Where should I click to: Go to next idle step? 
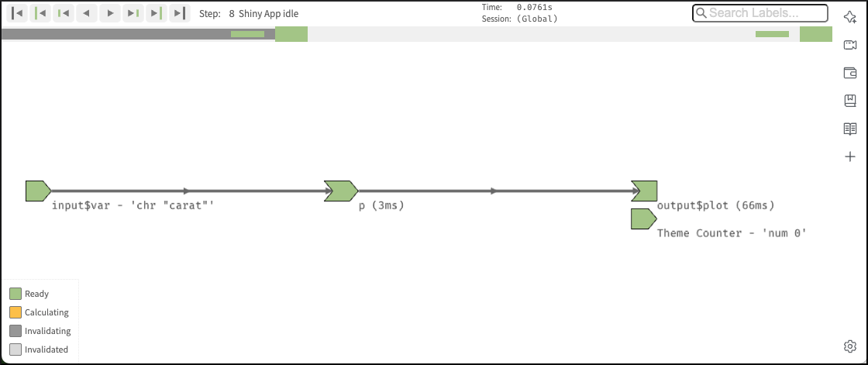(x=157, y=13)
